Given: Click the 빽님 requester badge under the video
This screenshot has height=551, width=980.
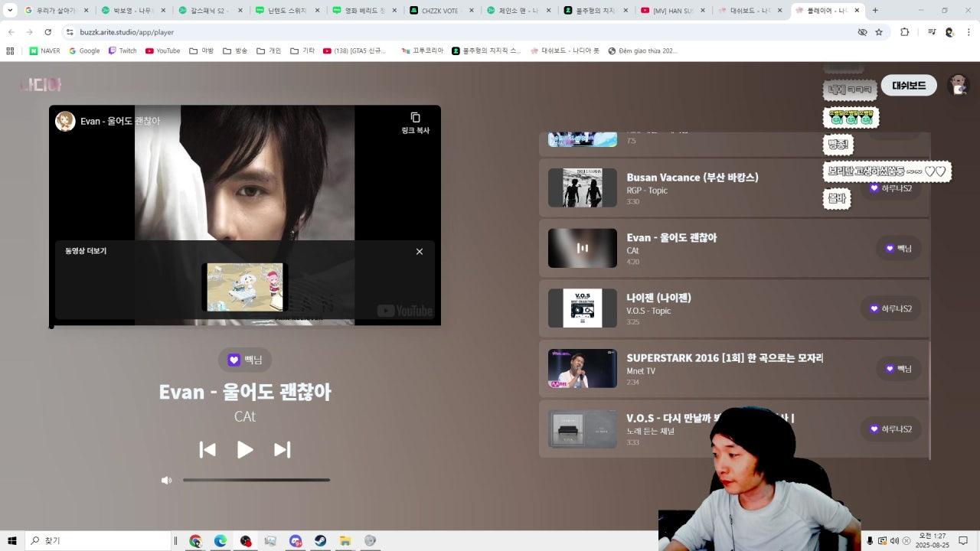Looking at the screenshot, I should point(245,360).
